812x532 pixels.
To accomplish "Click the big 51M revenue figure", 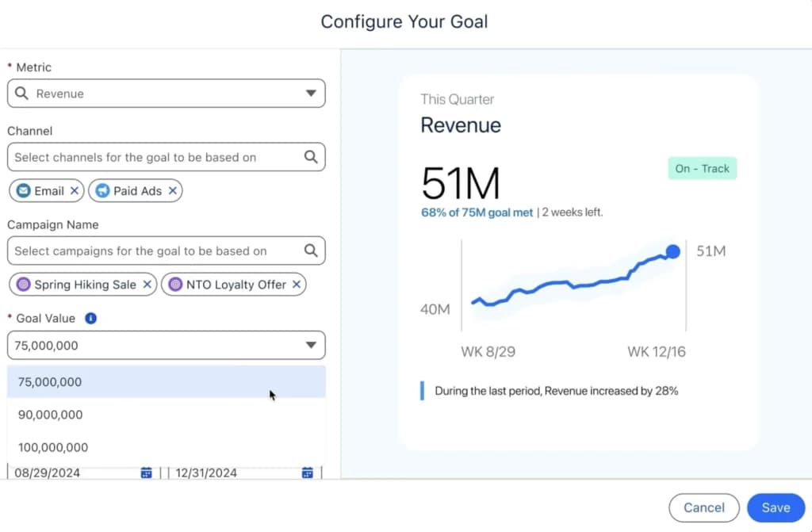I will pos(461,183).
